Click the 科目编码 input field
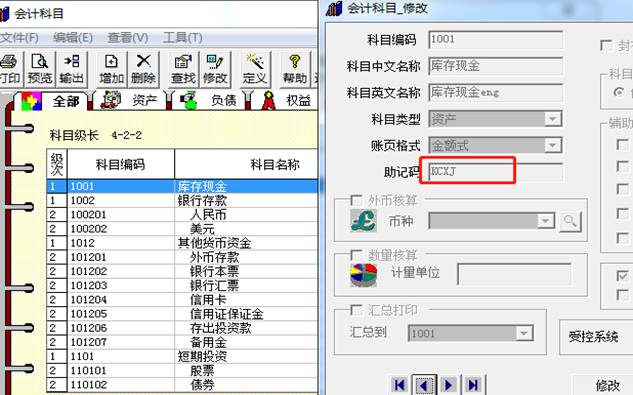 point(495,40)
